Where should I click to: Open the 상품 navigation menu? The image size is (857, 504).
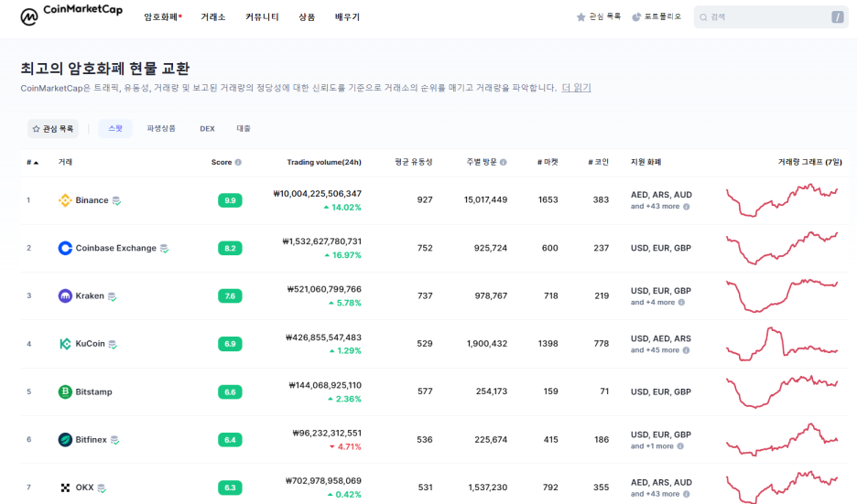307,17
